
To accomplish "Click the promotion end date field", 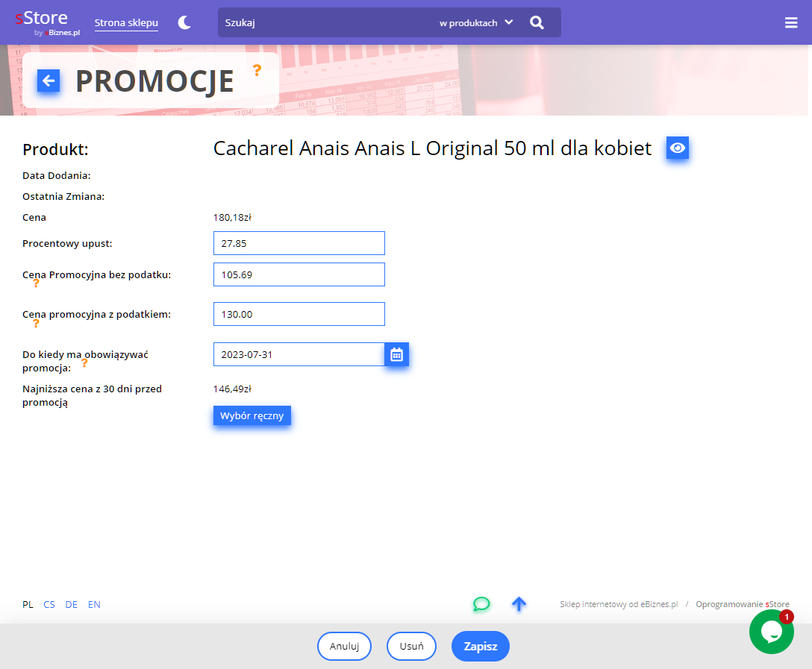I will coord(299,354).
